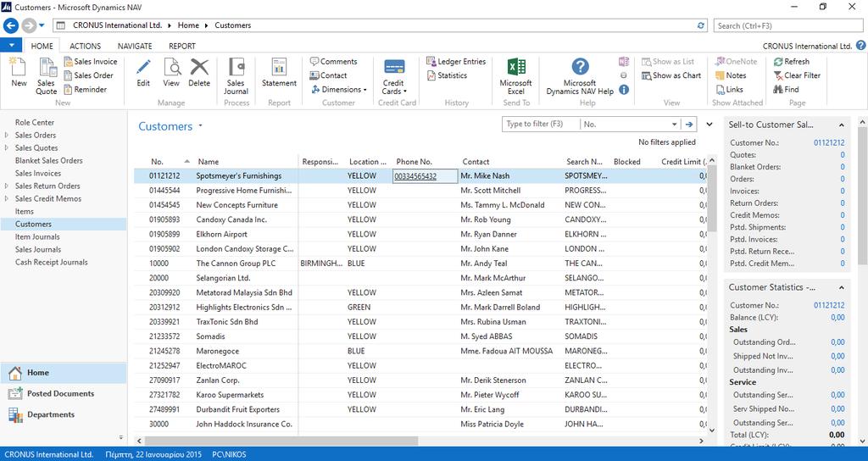Click the Clear Filter button
Viewport: 868px width, 461px height.
pos(797,75)
